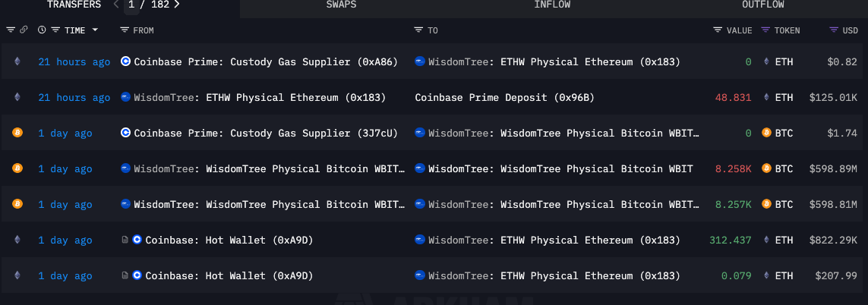Click the clock icon beside TIME
Image resolution: width=868 pixels, height=305 pixels.
[42, 30]
